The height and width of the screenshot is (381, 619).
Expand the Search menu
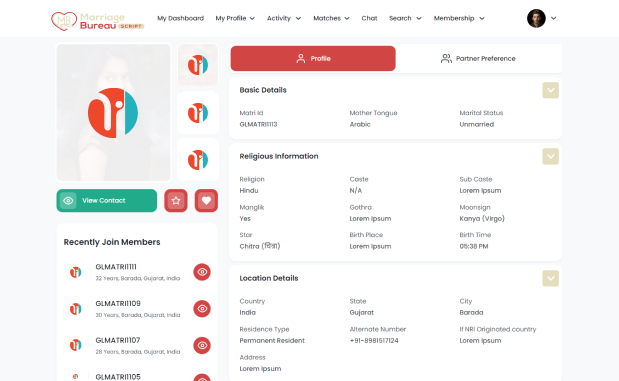pos(405,18)
